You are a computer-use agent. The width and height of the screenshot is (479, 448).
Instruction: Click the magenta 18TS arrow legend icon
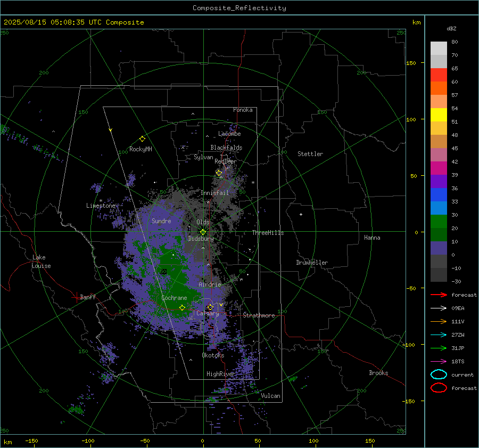[x=439, y=362]
